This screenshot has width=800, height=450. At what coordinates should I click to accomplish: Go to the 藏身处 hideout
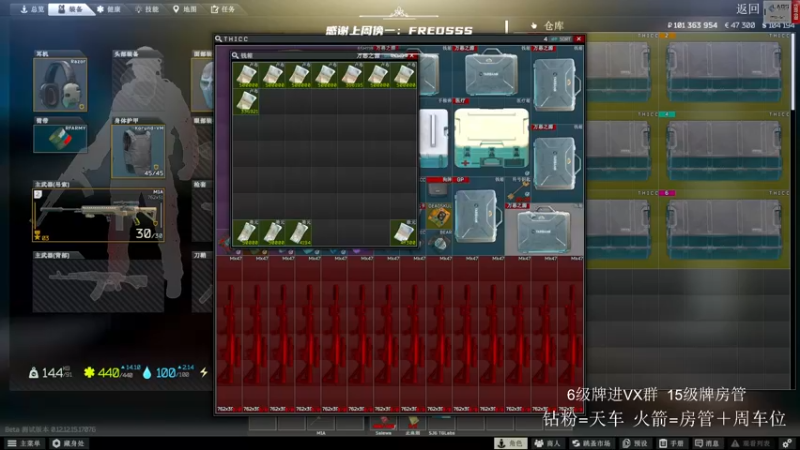pos(68,443)
